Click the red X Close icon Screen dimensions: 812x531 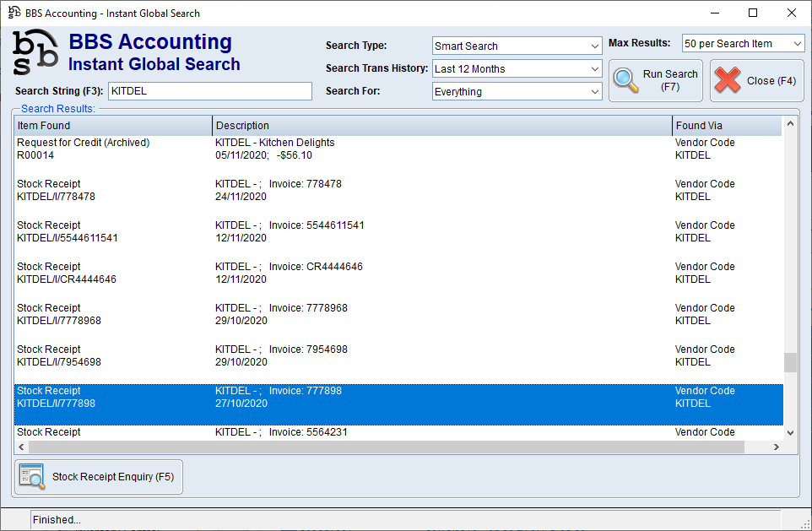(730, 79)
